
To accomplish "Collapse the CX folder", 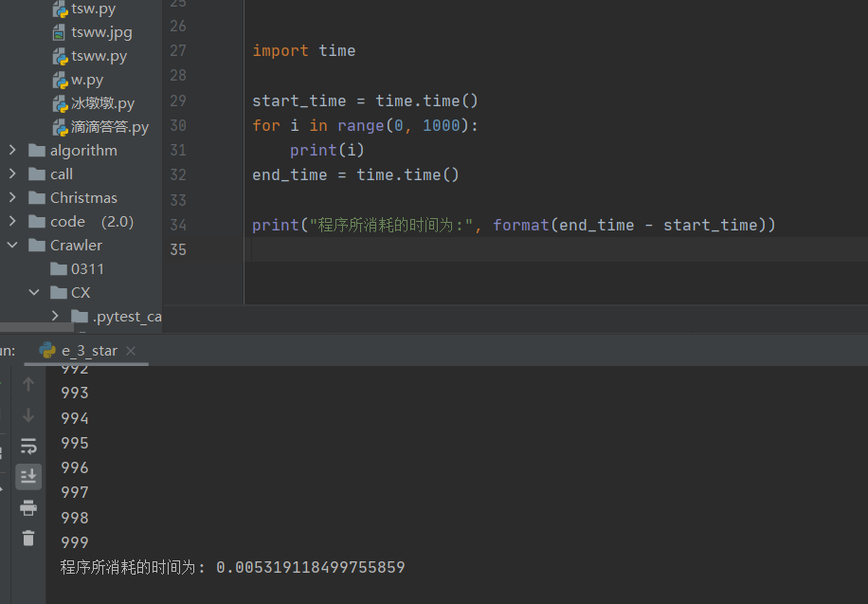I will coord(34,293).
